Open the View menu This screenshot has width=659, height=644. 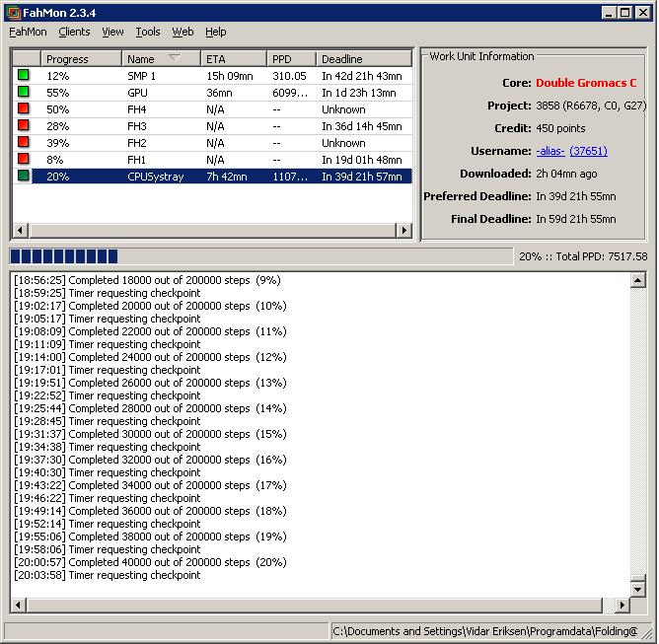(112, 32)
